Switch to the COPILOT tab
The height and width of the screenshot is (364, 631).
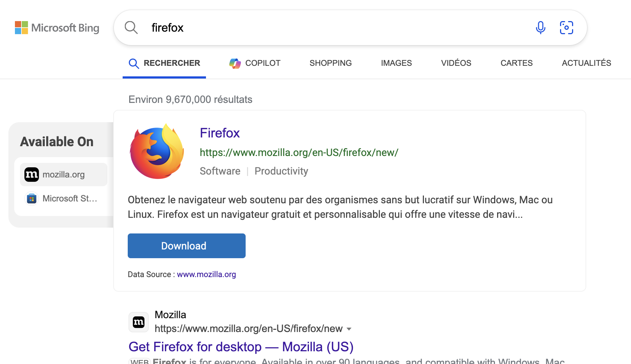(255, 63)
